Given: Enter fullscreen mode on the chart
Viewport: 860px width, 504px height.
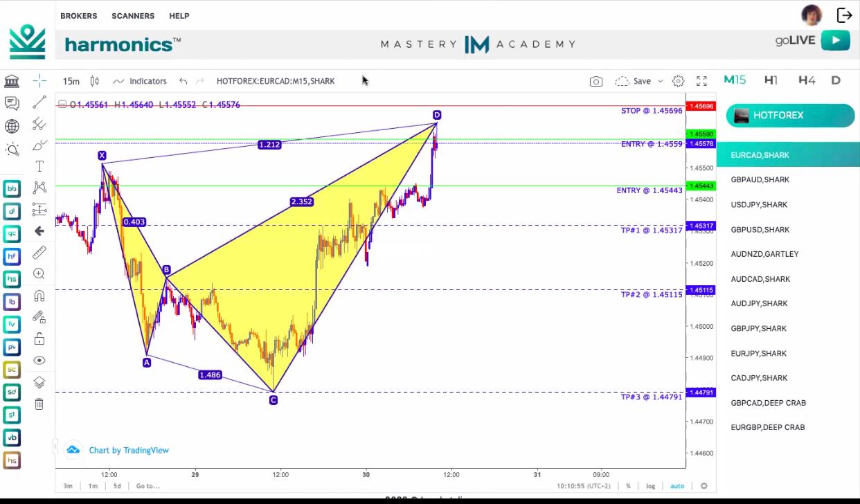Looking at the screenshot, I should coord(701,81).
